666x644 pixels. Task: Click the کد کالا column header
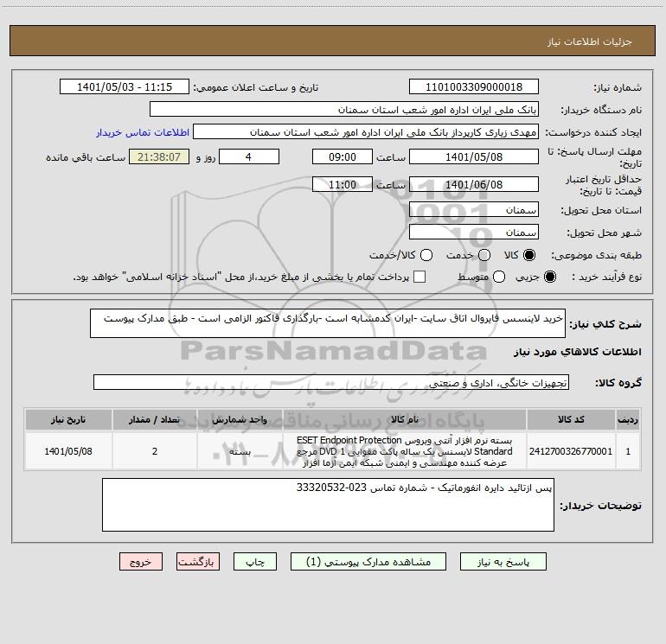click(x=571, y=419)
